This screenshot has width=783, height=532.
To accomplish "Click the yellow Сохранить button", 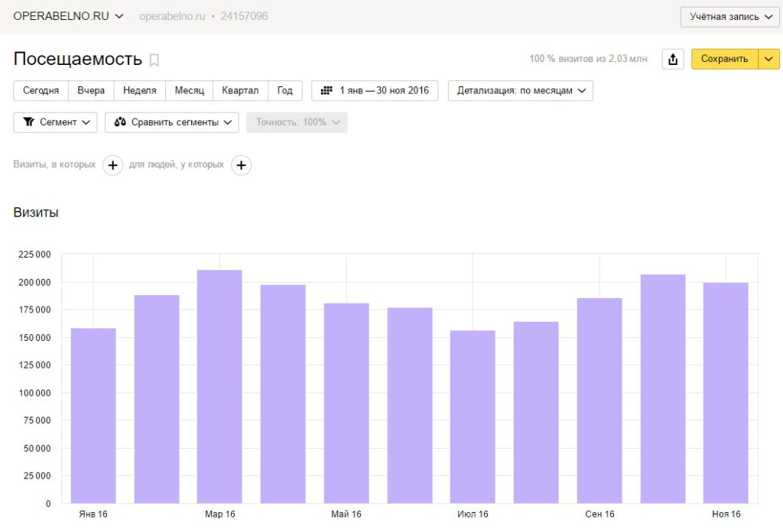I will pyautogui.click(x=725, y=59).
